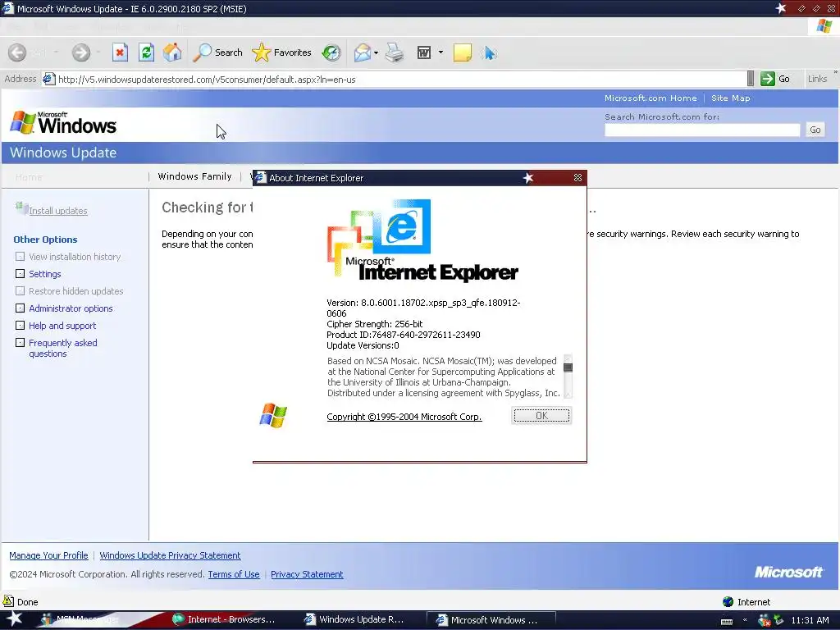Click the 11:31 AM taskbar clock
Image resolution: width=840 pixels, height=630 pixels.
pos(810,620)
